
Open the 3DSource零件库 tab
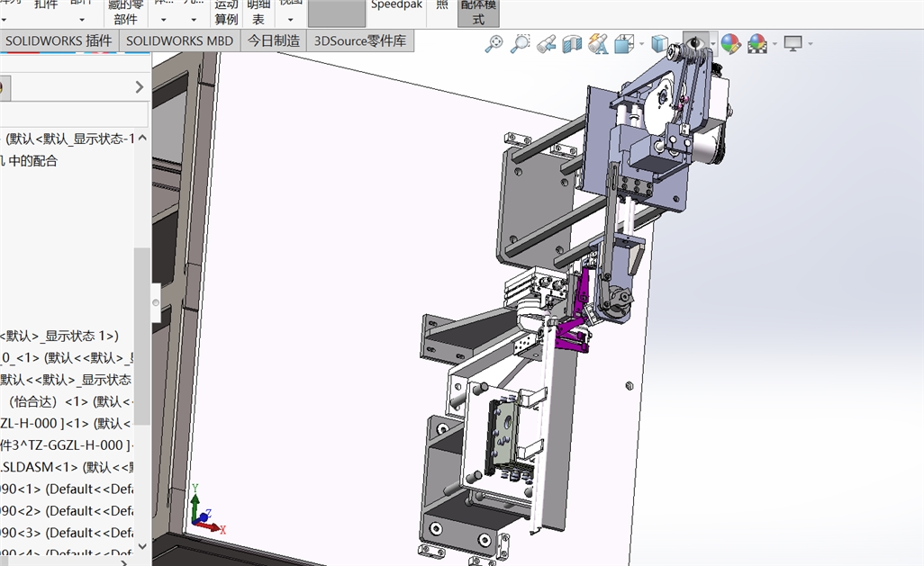point(360,40)
